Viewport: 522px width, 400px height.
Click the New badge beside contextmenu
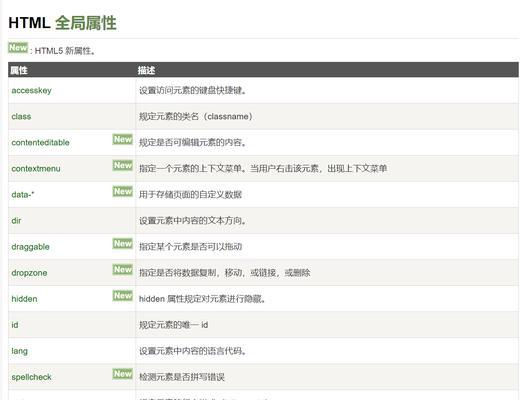[122, 165]
